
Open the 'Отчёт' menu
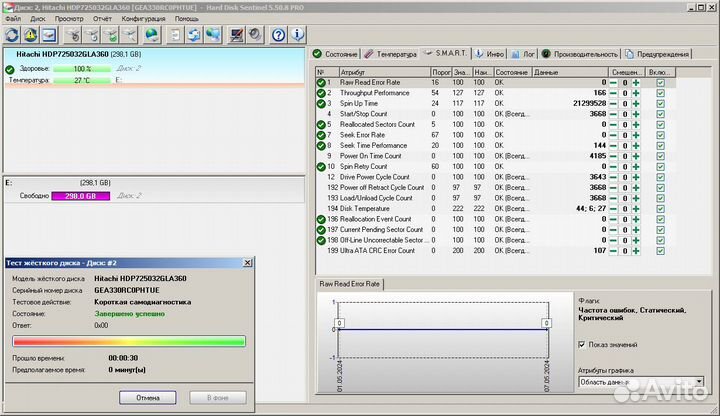101,18
